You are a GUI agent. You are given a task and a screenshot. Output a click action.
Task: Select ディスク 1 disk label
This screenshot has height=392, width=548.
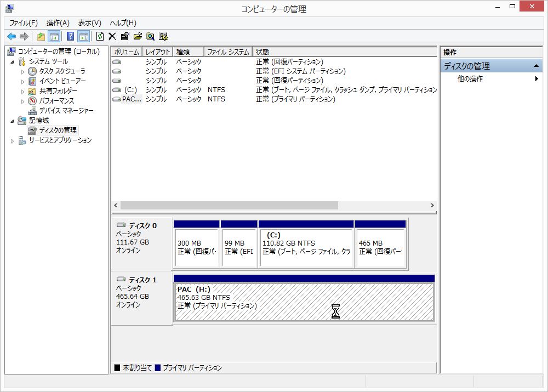coord(142,280)
